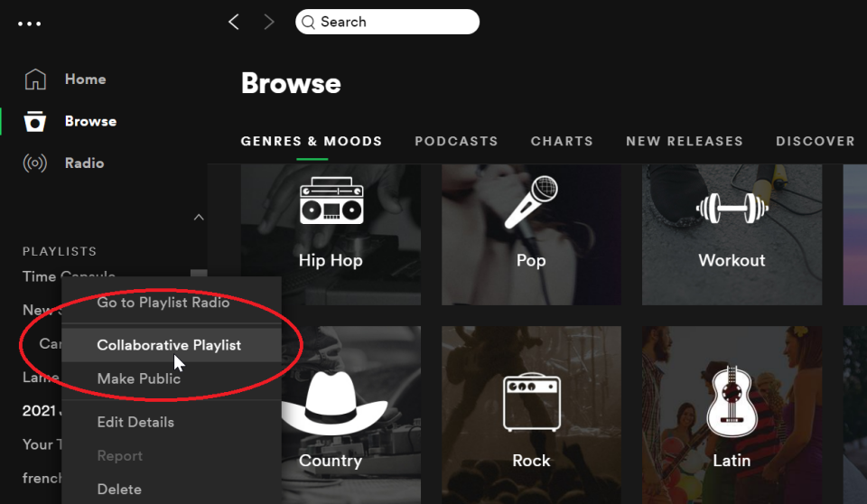Click inside the Search input field
867x504 pixels.
387,23
